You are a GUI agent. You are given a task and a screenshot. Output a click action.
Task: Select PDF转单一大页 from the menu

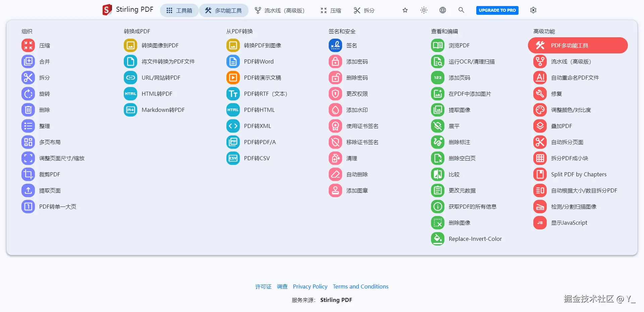coord(49,207)
